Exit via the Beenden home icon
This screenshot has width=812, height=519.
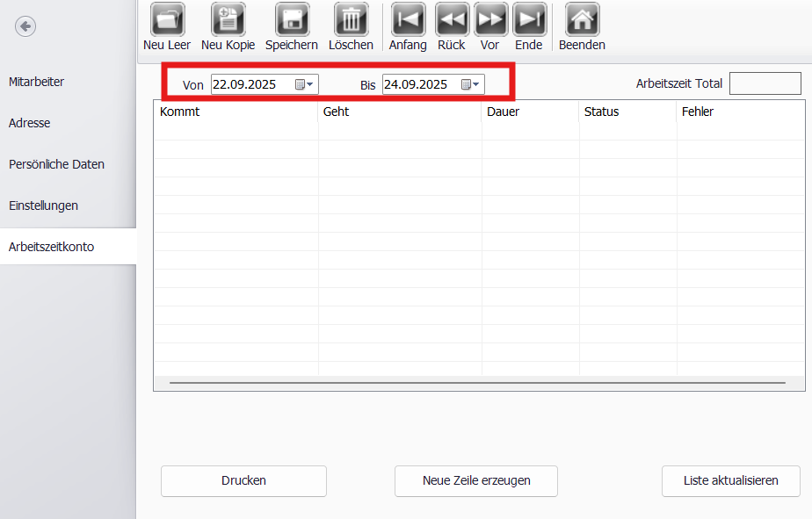583,19
